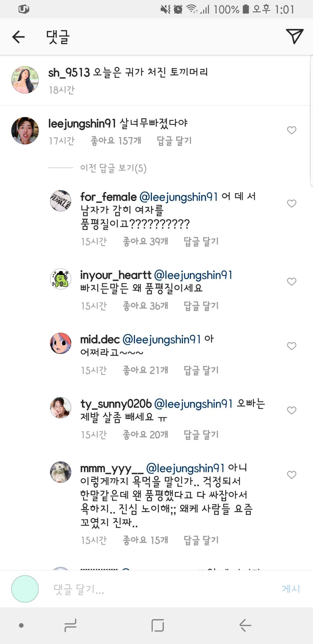Like inyour_heartt's reply with the heart
The image size is (313, 644).
click(x=291, y=282)
